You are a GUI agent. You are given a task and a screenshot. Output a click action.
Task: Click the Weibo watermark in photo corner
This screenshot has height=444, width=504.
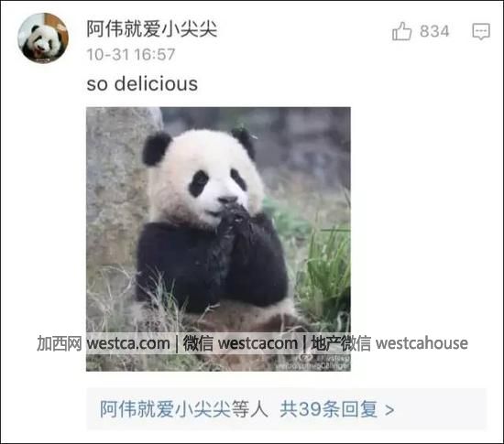(323, 363)
